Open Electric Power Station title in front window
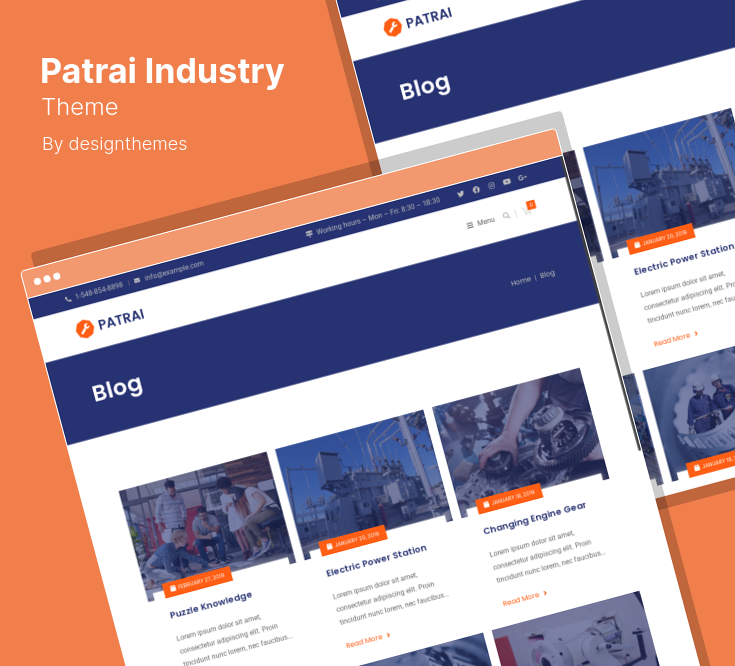735x666 pixels. 376,560
